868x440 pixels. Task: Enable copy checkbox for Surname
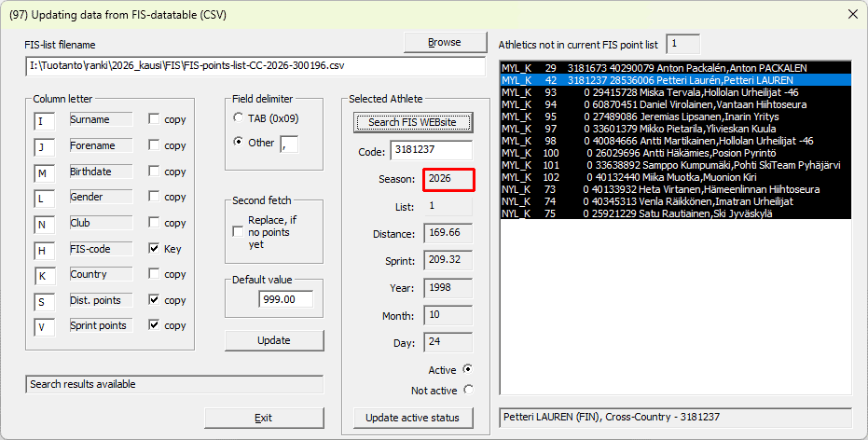pos(155,120)
